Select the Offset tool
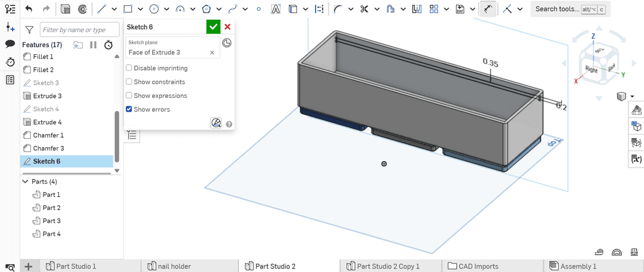This screenshot has height=272, width=644. tap(391, 8)
